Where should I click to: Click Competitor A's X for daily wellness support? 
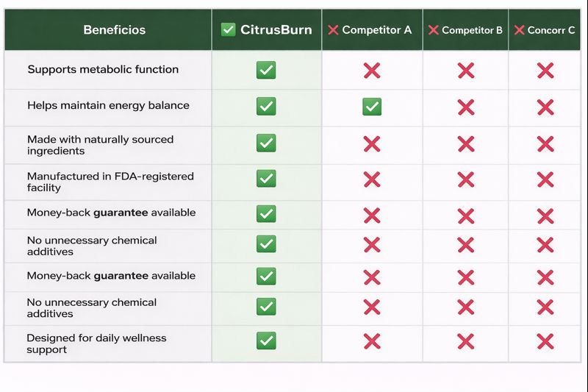point(372,341)
